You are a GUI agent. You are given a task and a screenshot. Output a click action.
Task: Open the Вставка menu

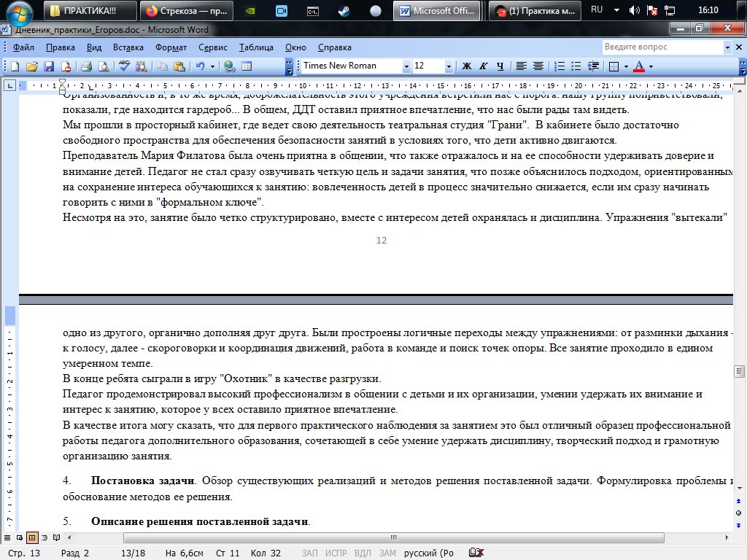point(128,47)
